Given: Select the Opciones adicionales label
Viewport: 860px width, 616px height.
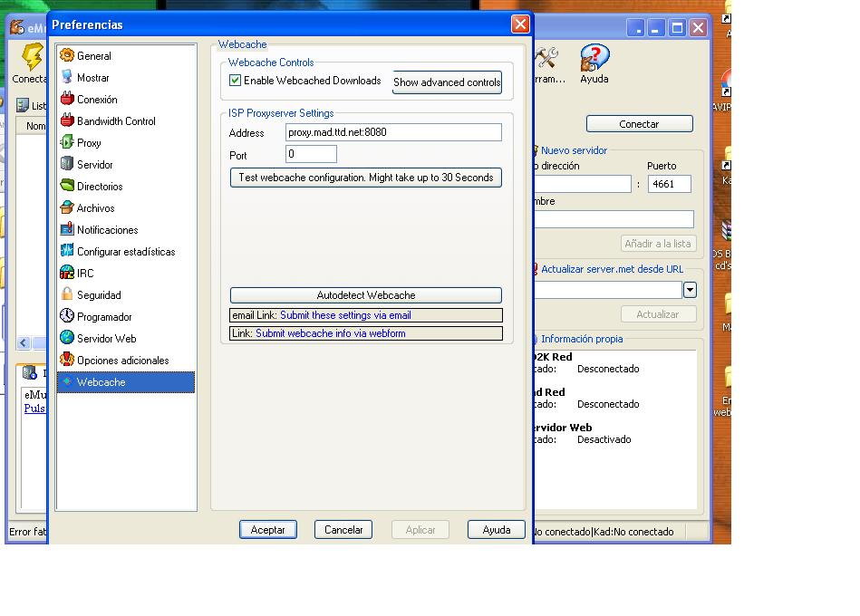Looking at the screenshot, I should tap(123, 360).
